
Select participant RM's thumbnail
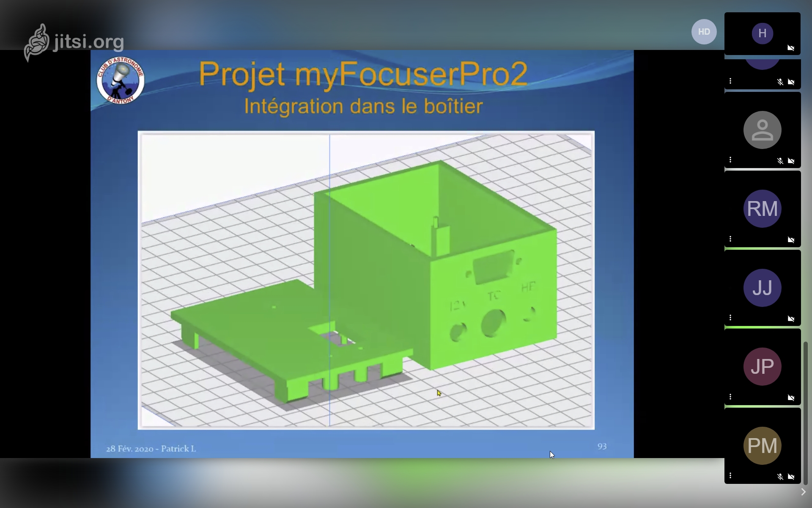(x=763, y=209)
